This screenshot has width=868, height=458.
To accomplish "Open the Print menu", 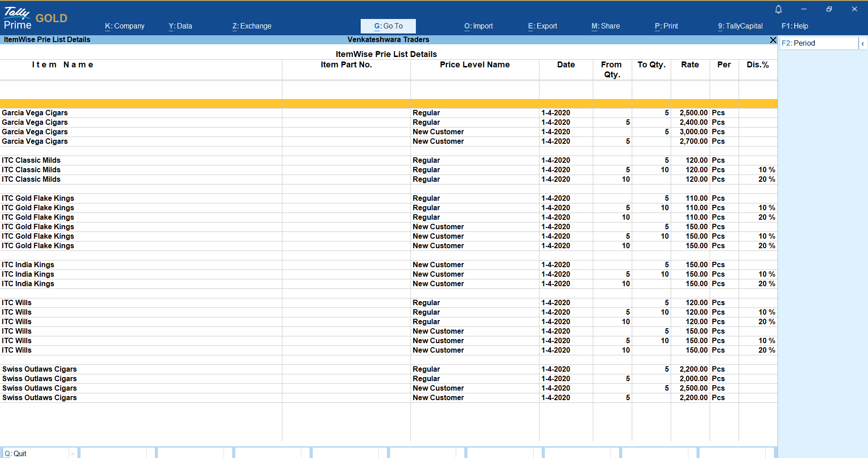I will click(x=666, y=26).
